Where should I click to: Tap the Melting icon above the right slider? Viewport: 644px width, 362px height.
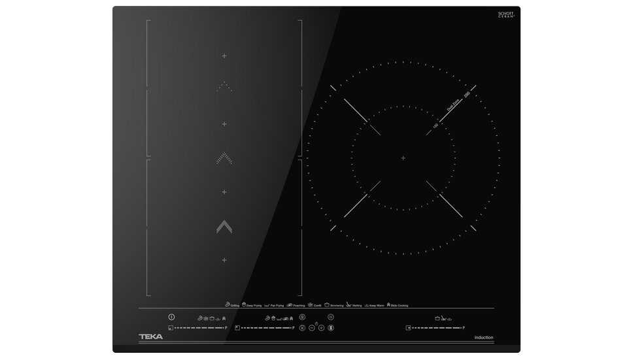(443, 318)
